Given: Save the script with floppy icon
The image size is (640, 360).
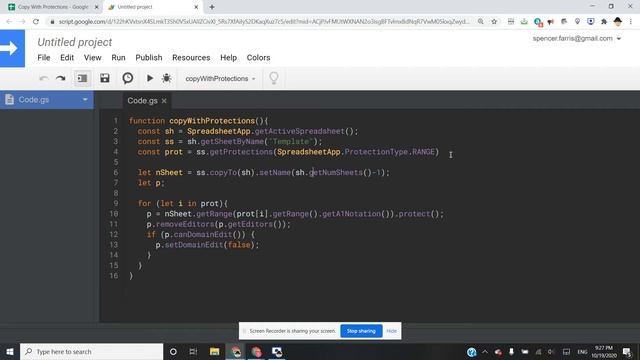Looking at the screenshot, I should coord(105,78).
